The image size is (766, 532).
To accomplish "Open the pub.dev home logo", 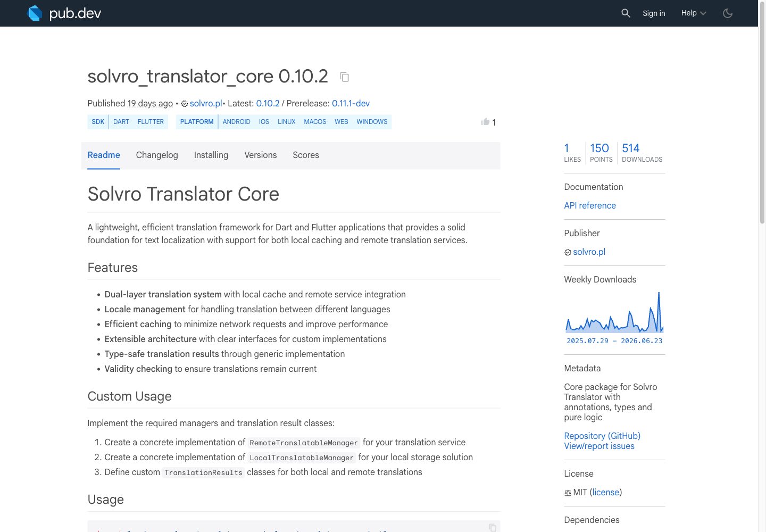I will 64,13.
